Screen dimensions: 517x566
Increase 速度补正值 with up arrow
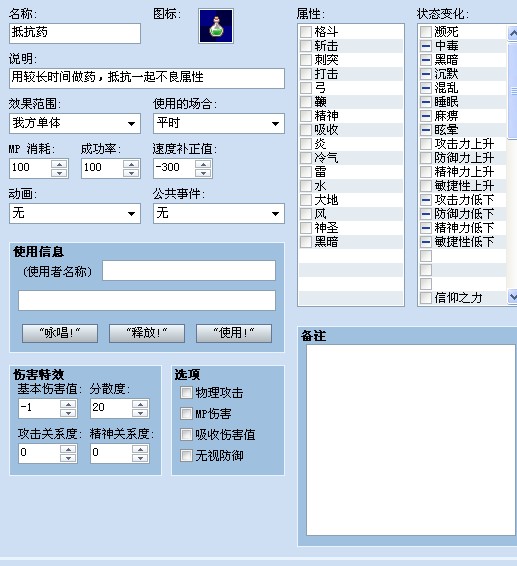tap(203, 164)
